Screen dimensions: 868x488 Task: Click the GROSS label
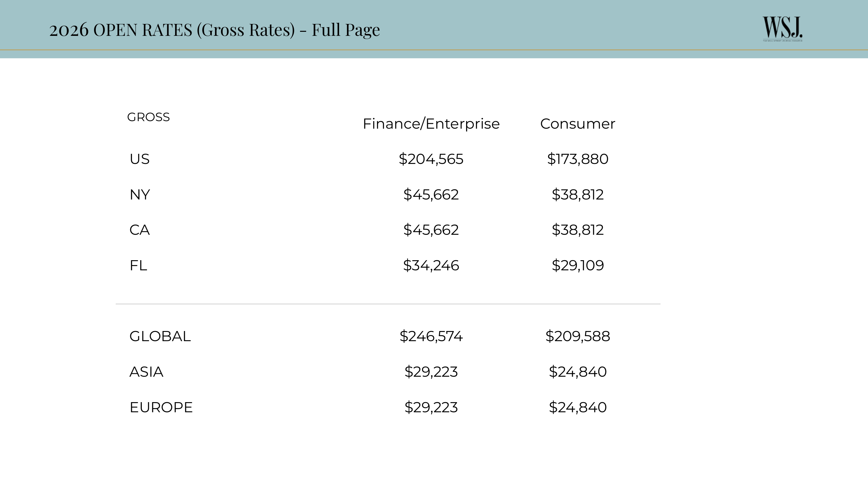coord(148,117)
